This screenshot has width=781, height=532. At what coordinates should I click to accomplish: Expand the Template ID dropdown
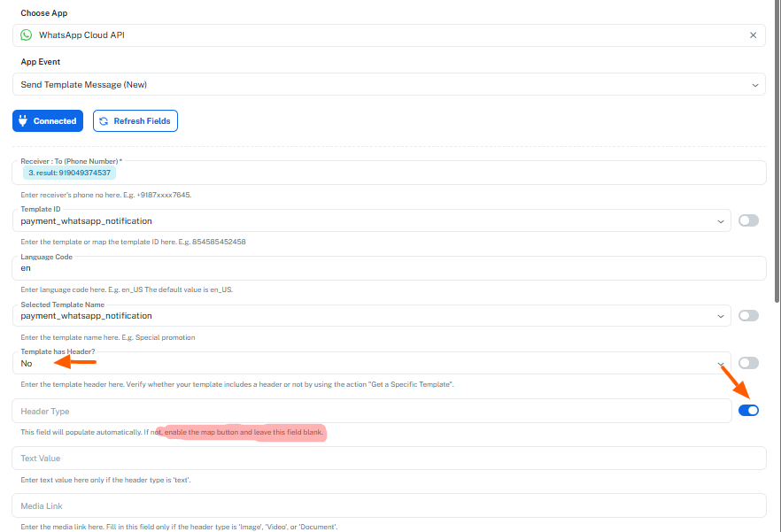372,220
